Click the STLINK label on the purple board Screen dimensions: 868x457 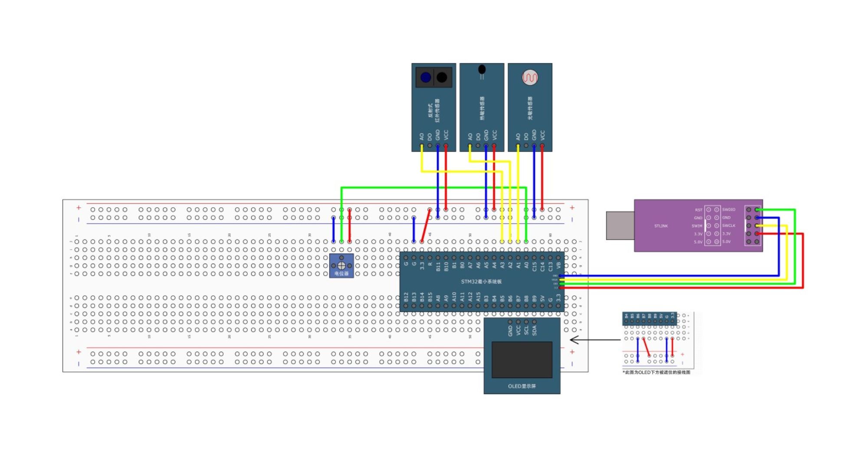[x=661, y=226]
